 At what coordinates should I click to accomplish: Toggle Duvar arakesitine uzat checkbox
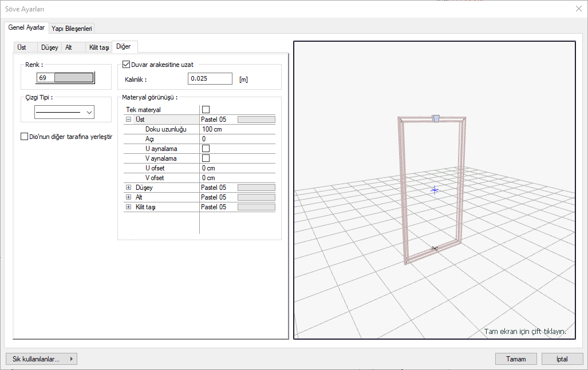coord(127,65)
